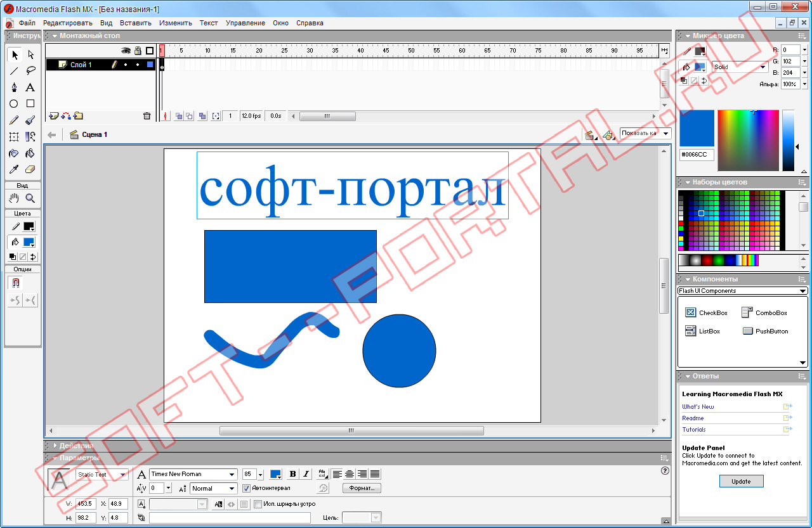Click the Edit Scene icon above stage
Image resolution: width=812 pixels, height=528 pixels.
(x=591, y=134)
